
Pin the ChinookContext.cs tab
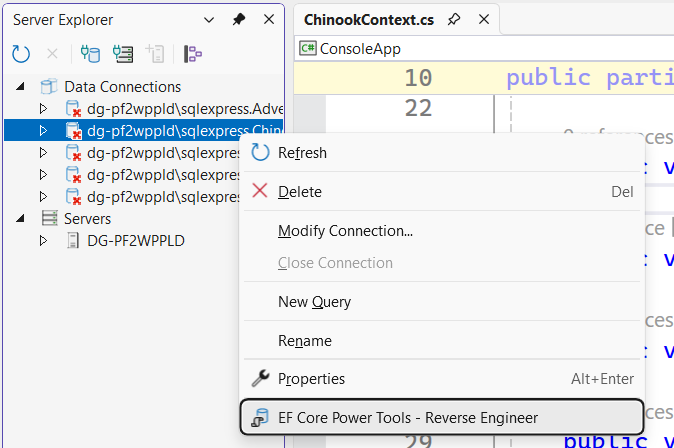click(x=453, y=19)
